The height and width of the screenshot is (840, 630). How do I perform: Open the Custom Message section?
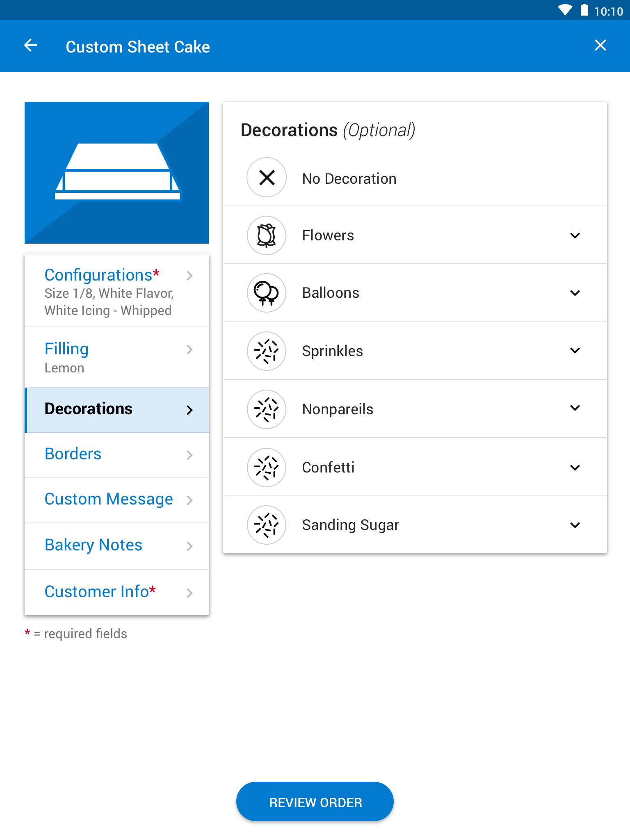click(117, 500)
